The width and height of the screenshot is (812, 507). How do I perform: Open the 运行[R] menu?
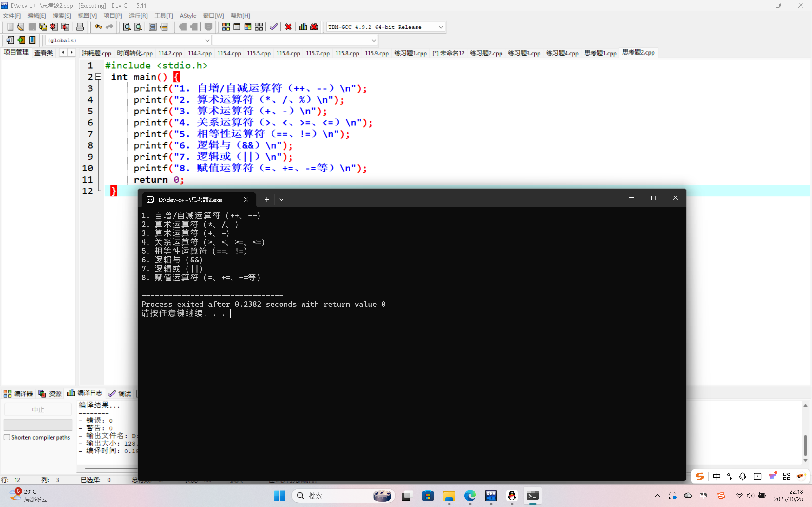click(138, 16)
